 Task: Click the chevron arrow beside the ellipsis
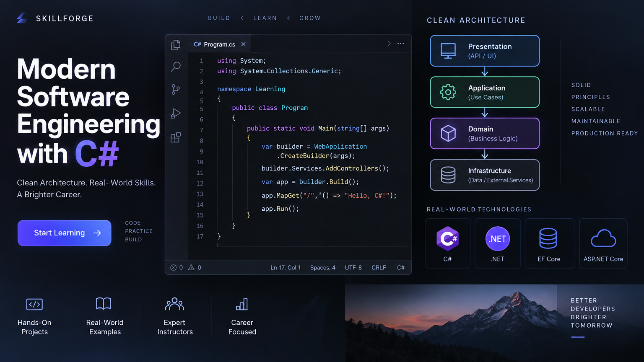(x=389, y=44)
